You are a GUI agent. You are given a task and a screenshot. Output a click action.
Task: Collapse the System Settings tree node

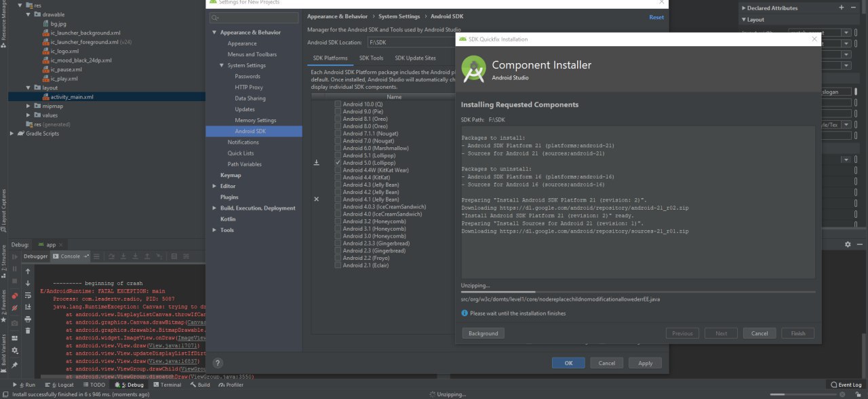[x=222, y=66]
